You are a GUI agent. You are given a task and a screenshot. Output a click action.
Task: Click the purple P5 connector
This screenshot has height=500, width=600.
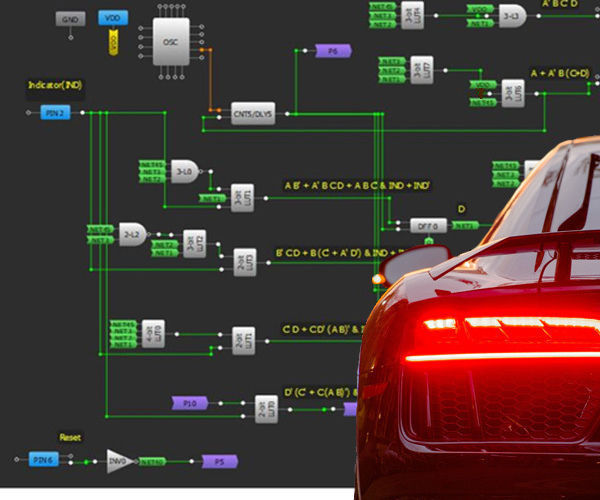tap(220, 461)
